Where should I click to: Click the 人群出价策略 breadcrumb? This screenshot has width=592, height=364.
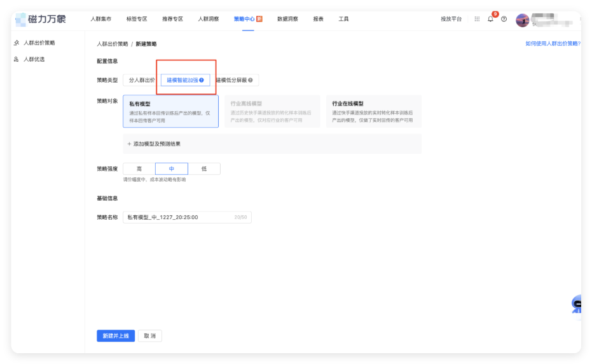point(113,44)
